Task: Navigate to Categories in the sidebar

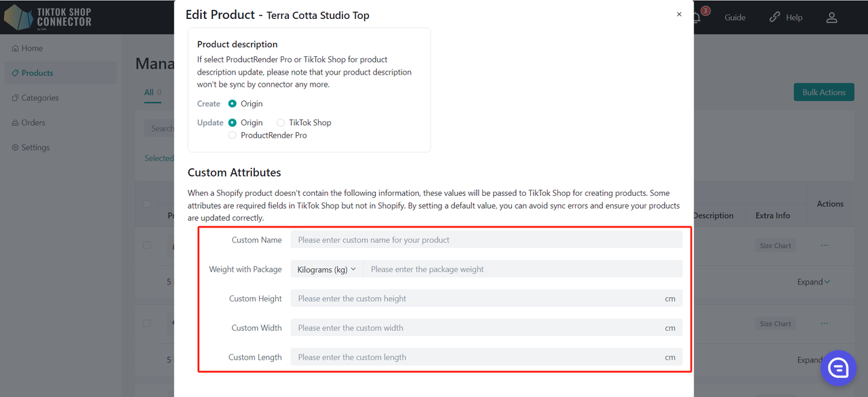Action: click(x=35, y=98)
